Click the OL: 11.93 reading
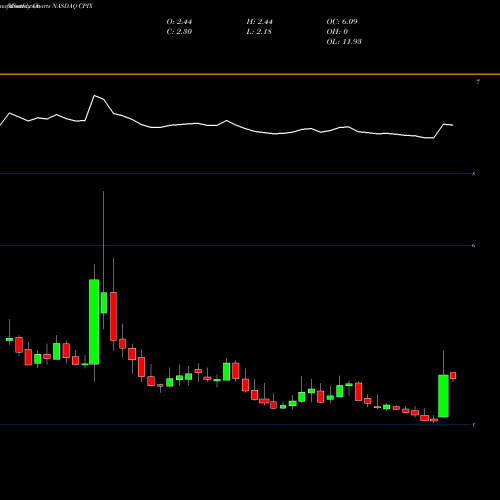Image resolution: width=500 pixels, height=500 pixels. point(344,42)
